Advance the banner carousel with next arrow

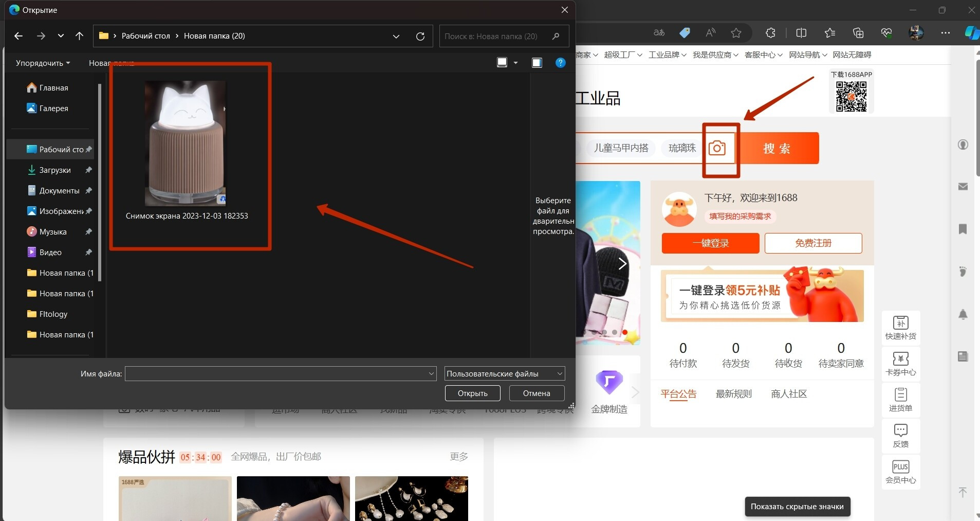click(x=622, y=264)
